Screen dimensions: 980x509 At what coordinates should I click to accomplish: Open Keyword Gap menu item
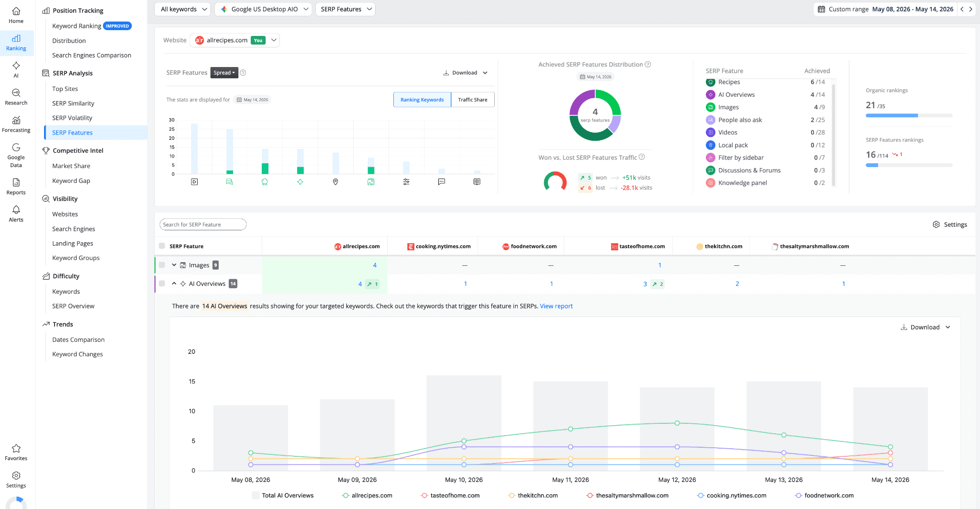pyautogui.click(x=71, y=181)
